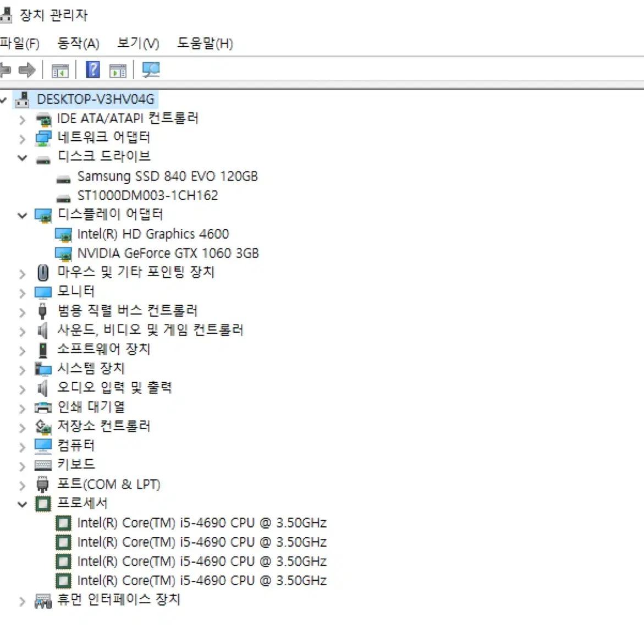Click the 컴퓨터 category label
644x644 pixels.
[76, 445]
